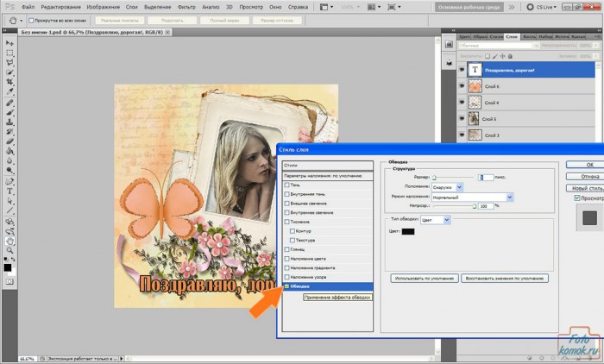Viewport: 604px width, 364px height.
Task: Open the Изображение menu
Action: (x=104, y=7)
